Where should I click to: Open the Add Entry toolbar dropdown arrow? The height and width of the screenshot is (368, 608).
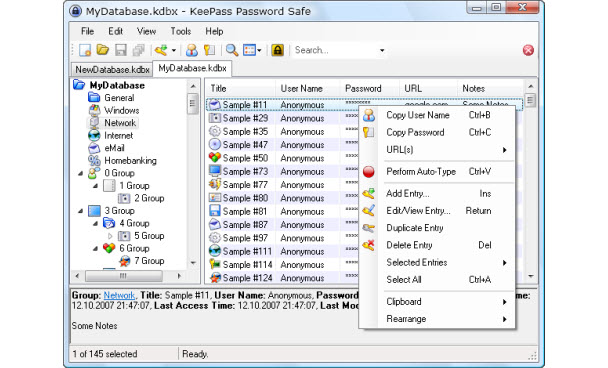(174, 50)
